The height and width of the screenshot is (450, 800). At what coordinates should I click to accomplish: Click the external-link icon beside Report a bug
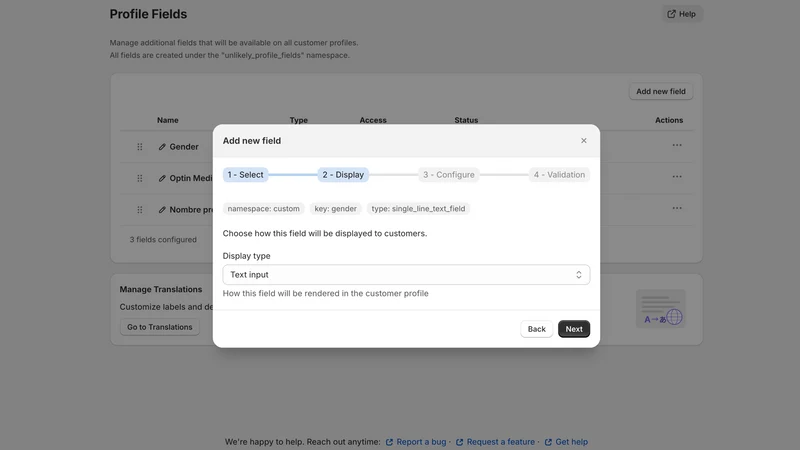389,442
